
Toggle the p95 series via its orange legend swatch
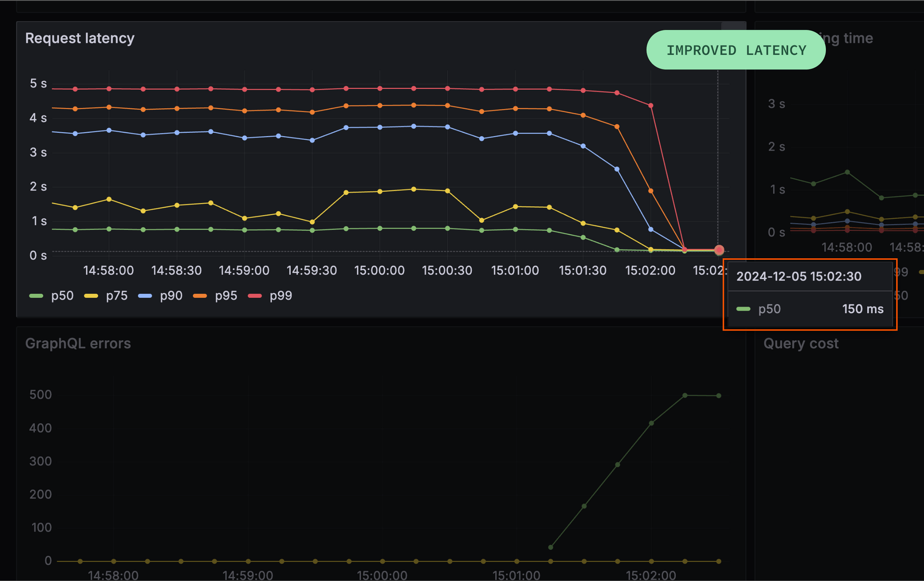tap(200, 295)
